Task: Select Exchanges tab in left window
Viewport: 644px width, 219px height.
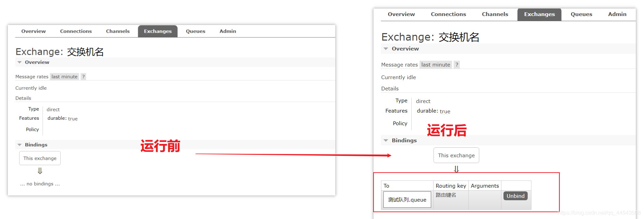Action: [x=158, y=31]
